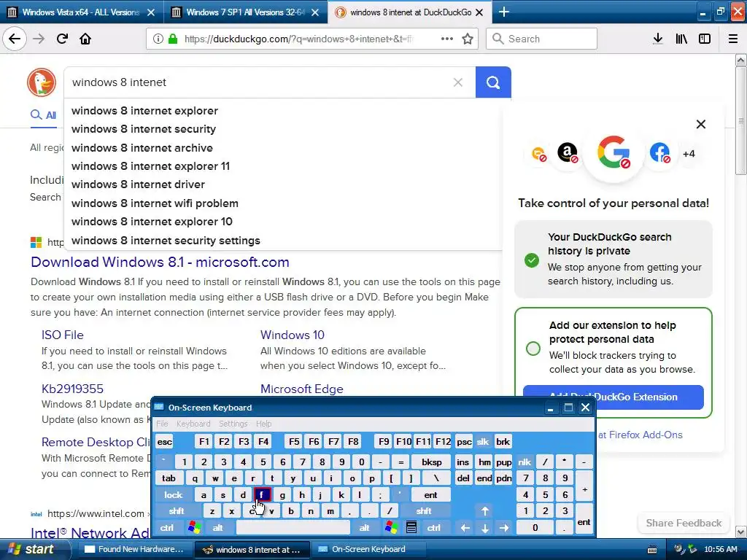This screenshot has width=747, height=560.
Task: Open the Windows 10 sublink
Action: pyautogui.click(x=292, y=335)
